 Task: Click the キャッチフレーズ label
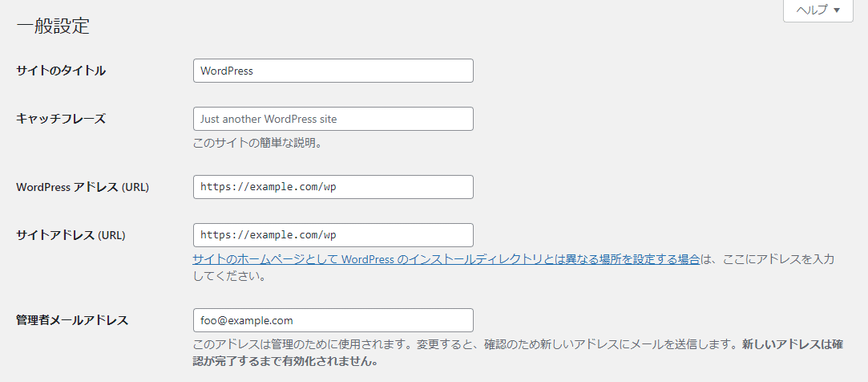click(x=61, y=119)
